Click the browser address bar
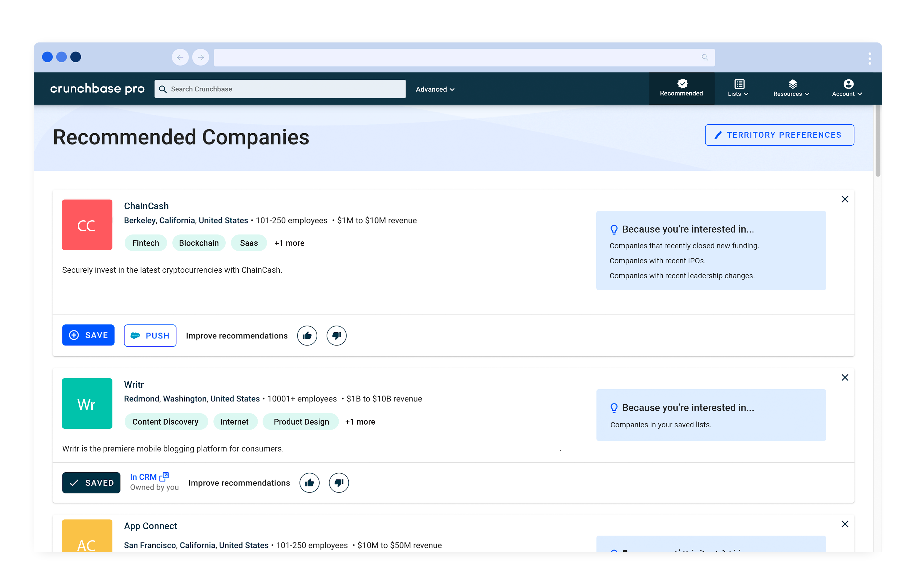This screenshot has height=588, width=916. pyautogui.click(x=464, y=57)
